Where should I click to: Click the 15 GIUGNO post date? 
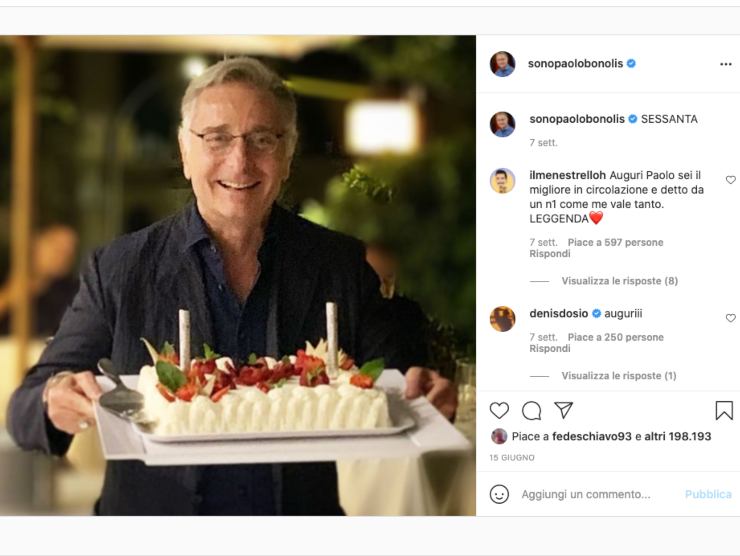click(512, 458)
